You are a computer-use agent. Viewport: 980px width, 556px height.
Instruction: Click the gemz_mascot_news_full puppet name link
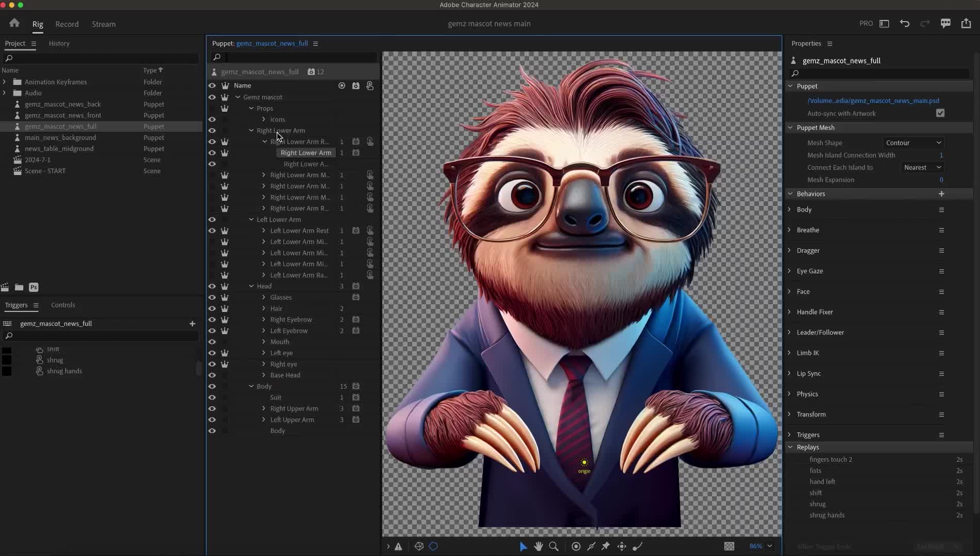(x=272, y=44)
